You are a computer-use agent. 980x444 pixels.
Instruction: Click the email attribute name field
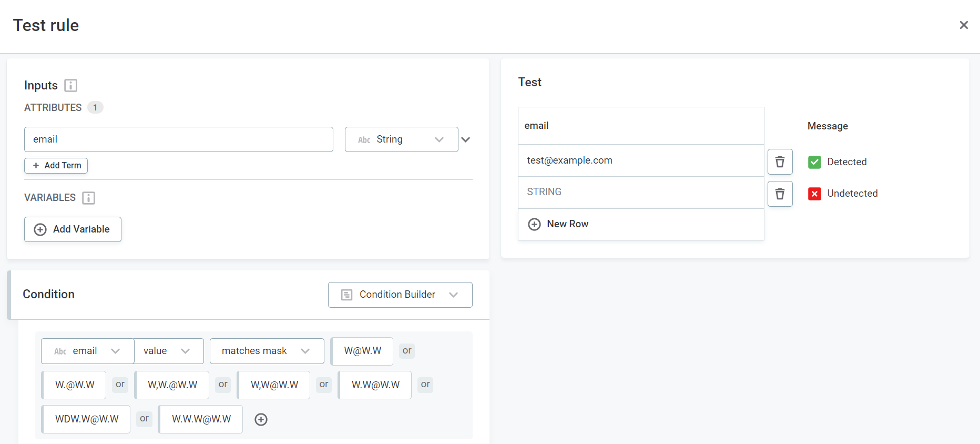coord(178,139)
